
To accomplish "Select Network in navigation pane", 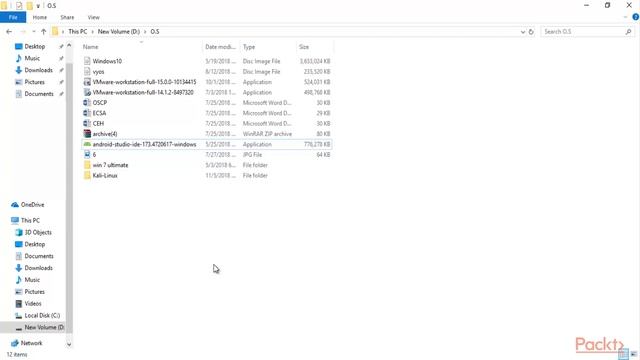I will point(31,343).
